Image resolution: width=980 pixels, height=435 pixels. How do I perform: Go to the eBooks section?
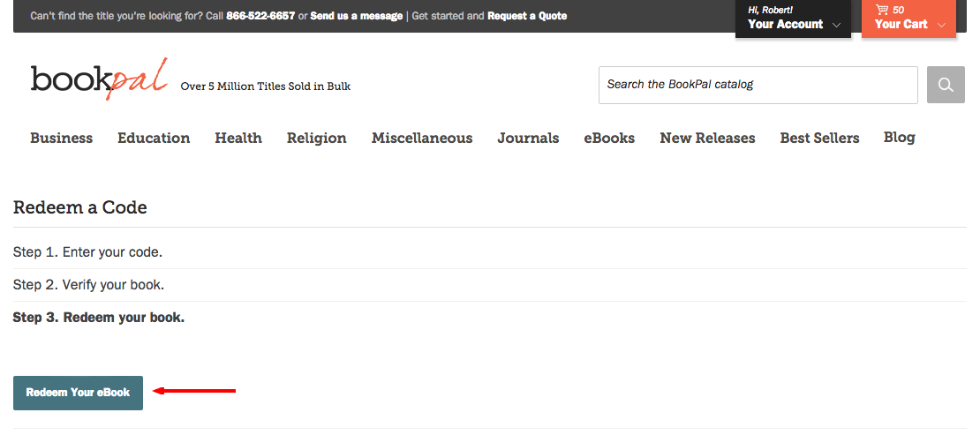coord(609,139)
